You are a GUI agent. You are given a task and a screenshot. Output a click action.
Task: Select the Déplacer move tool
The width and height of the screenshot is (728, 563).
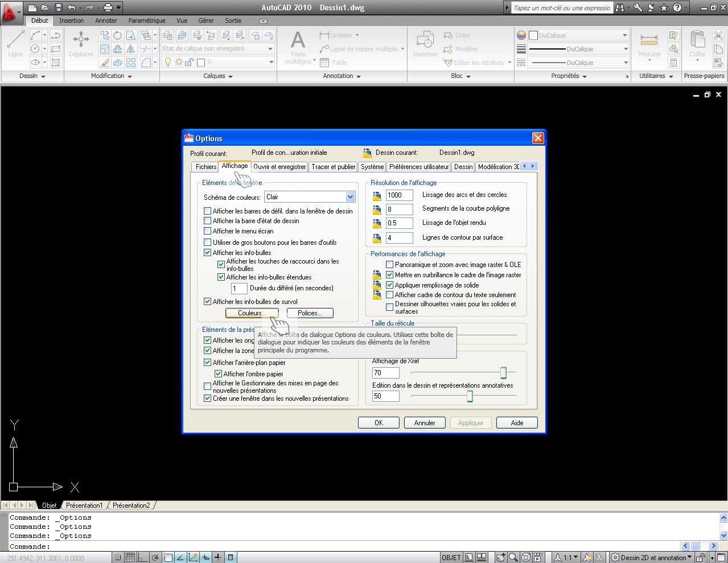[81, 43]
